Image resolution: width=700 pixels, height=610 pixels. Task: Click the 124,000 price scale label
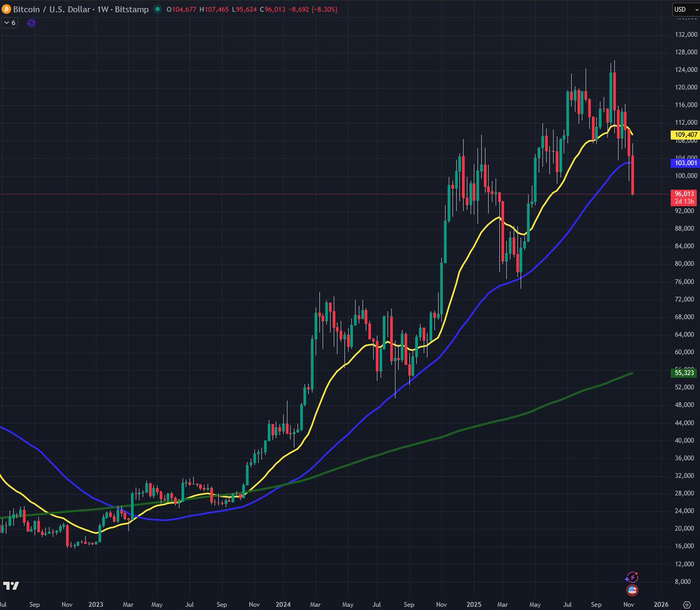pyautogui.click(x=686, y=70)
